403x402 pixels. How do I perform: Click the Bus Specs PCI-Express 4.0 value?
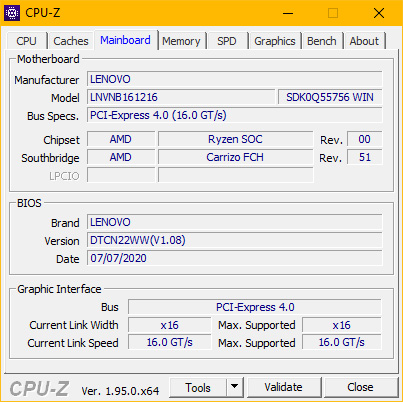235,115
